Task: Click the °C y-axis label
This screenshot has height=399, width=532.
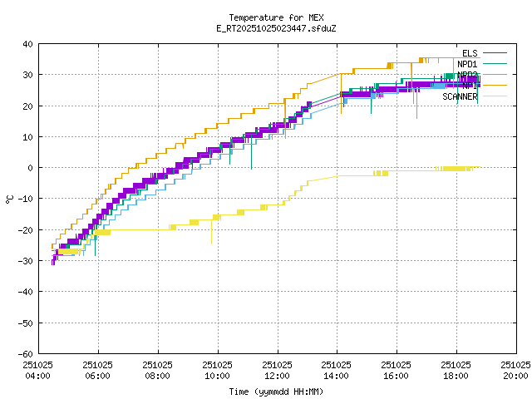Action: (x=10, y=199)
